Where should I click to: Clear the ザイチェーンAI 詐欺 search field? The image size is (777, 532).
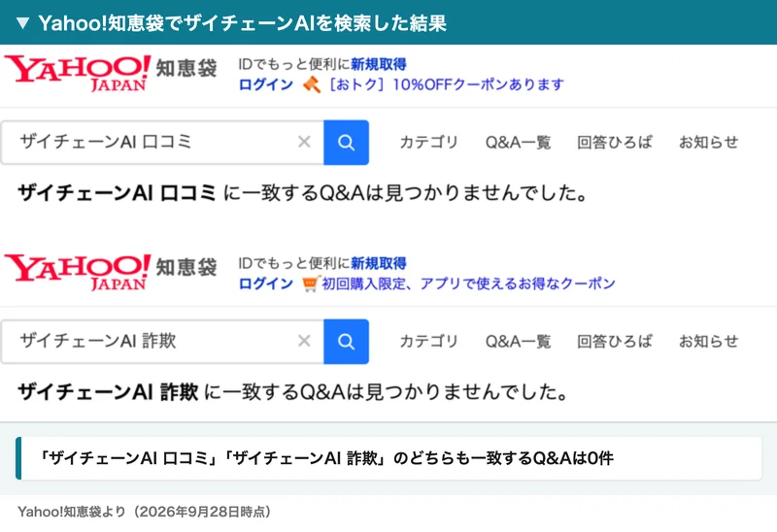coord(304,341)
